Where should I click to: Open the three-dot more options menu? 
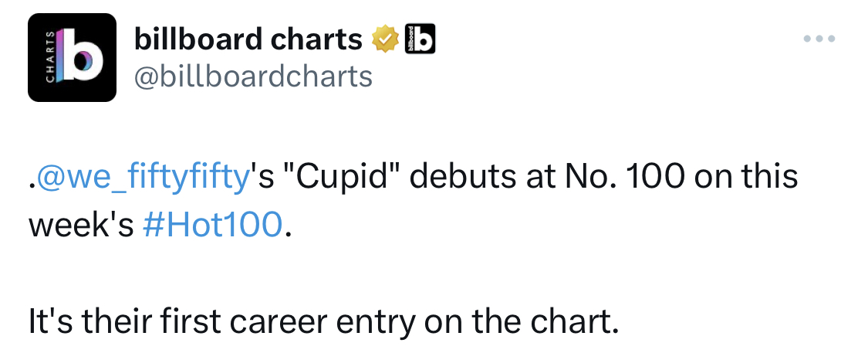[819, 39]
